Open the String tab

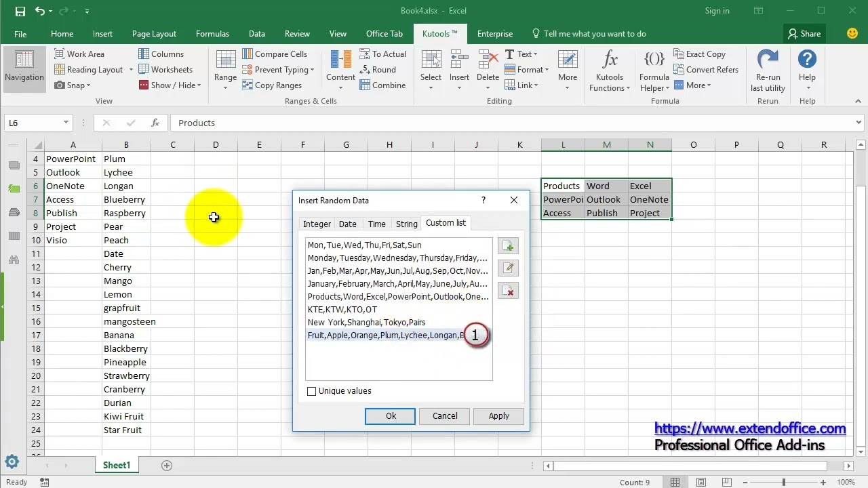coord(407,224)
